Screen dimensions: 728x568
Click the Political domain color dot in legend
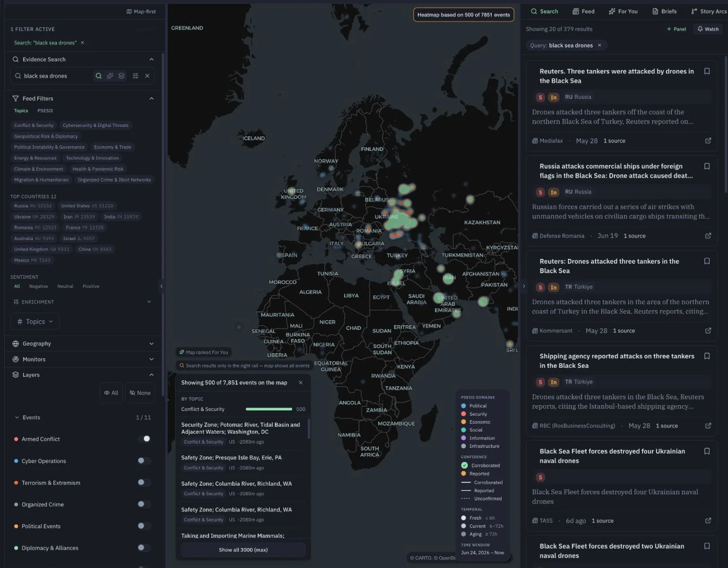point(463,406)
